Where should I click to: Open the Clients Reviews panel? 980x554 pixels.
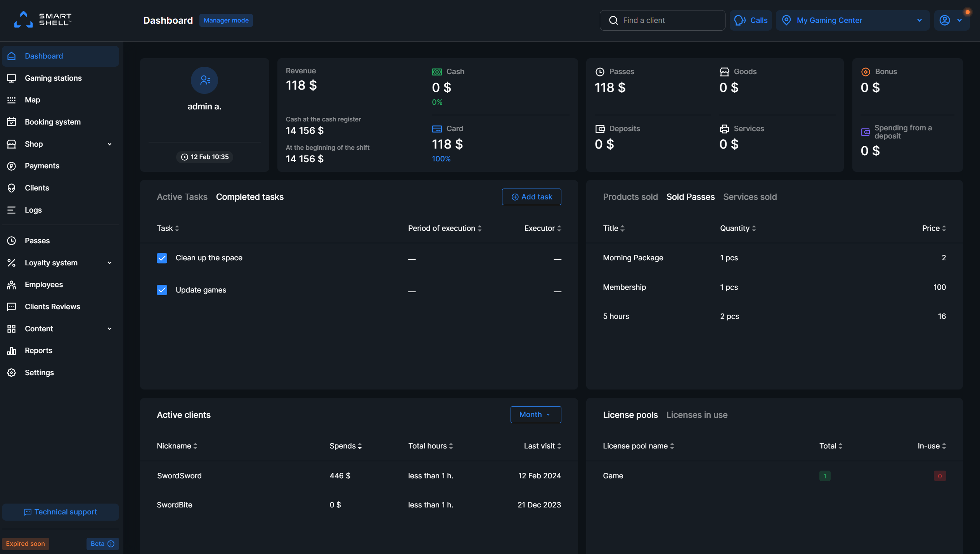52,306
